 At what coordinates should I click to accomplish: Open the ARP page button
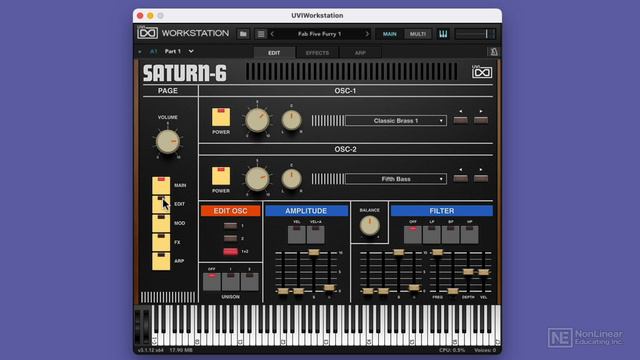click(x=161, y=261)
